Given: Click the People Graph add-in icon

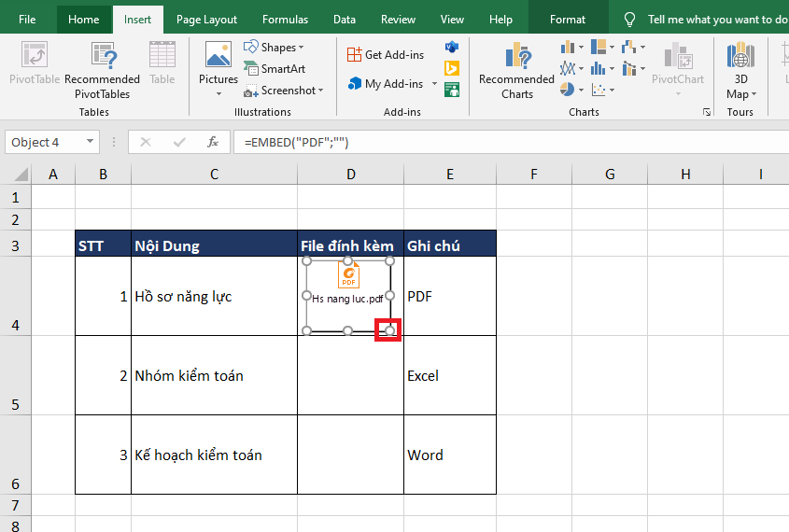Looking at the screenshot, I should 451,90.
